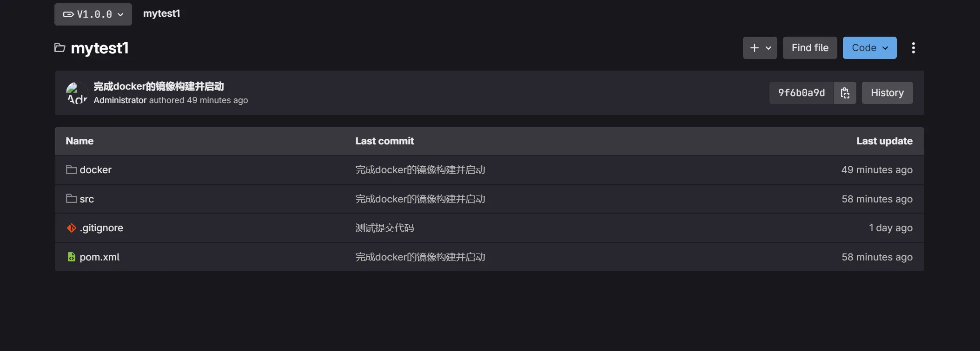Open the 测试提交代码 commit in .gitignore row
The width and height of the screenshot is (980, 351).
[x=384, y=228]
